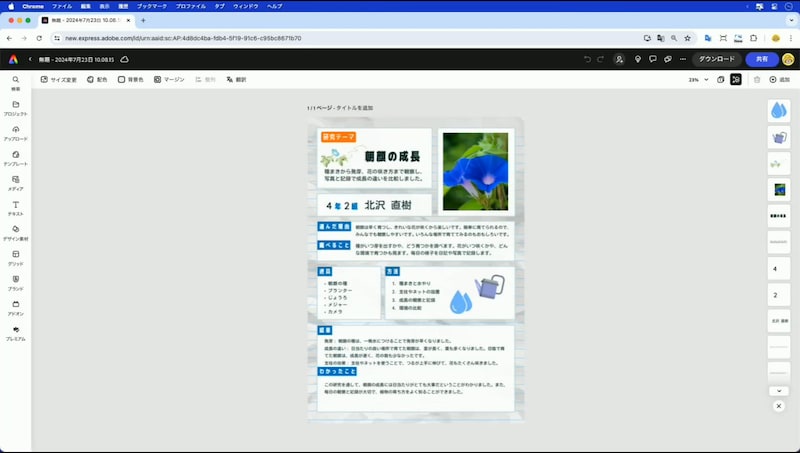800x453 pixels.
Task: Select the layer thumbnail showing 2
Action: click(779, 295)
